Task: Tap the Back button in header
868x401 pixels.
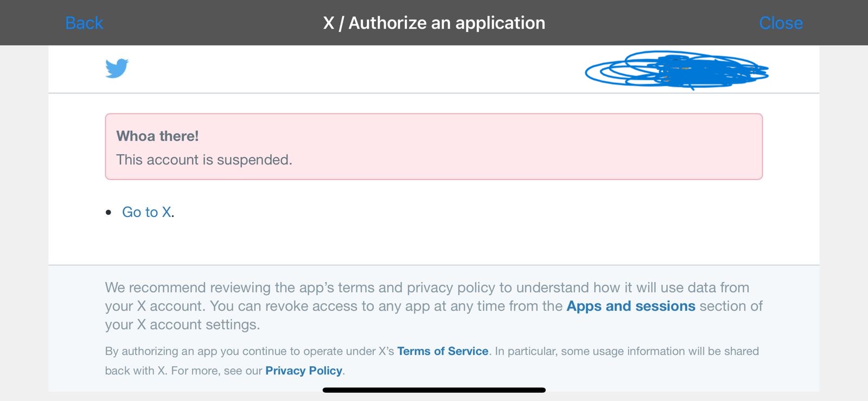Action: [x=84, y=23]
